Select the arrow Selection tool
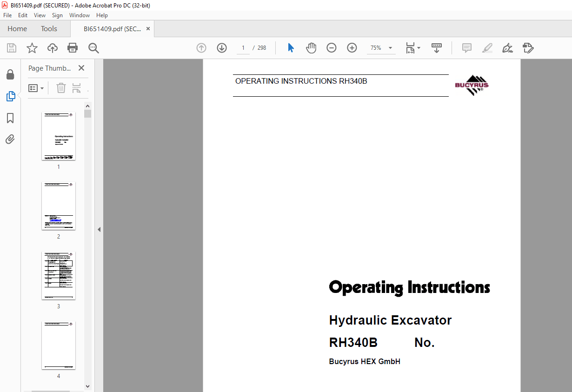The width and height of the screenshot is (572, 392). click(290, 47)
